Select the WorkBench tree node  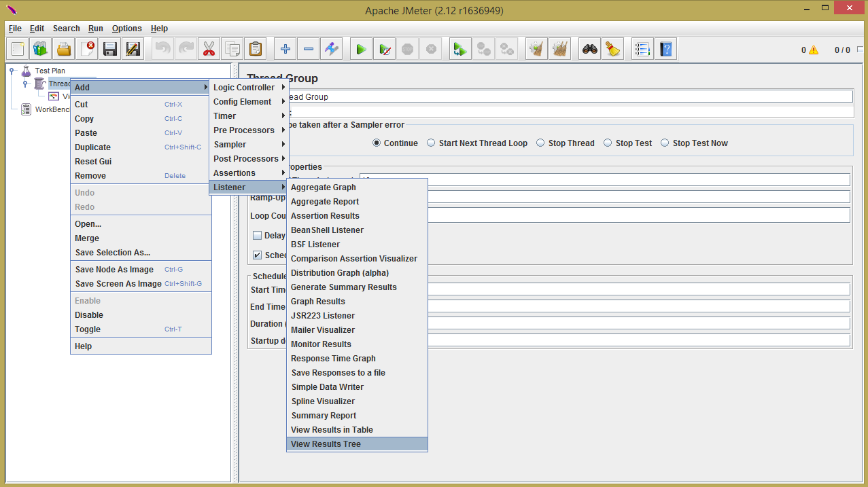[52, 109]
